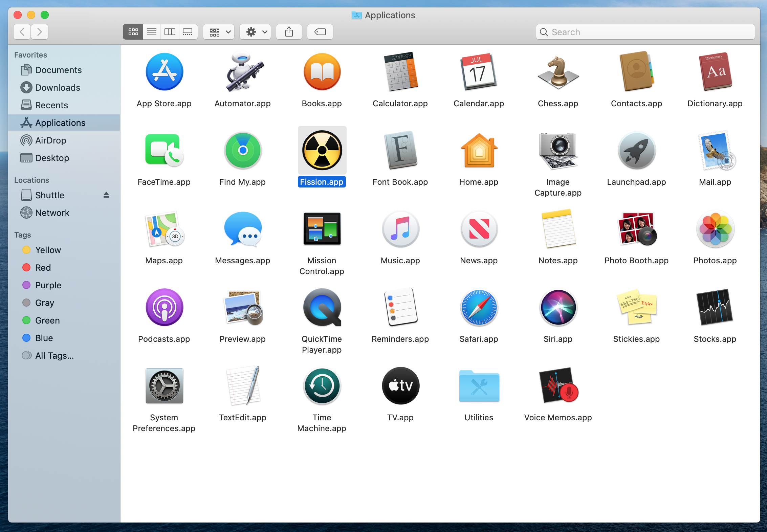This screenshot has width=767, height=532.
Task: Filter by the Red tag
Action: pos(64,268)
